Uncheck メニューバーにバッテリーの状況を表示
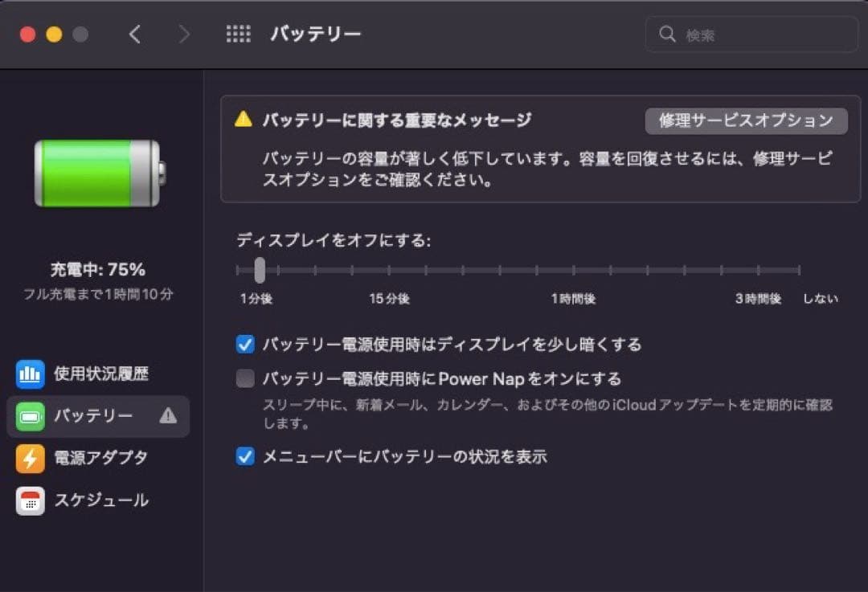868x592 pixels. 244,455
